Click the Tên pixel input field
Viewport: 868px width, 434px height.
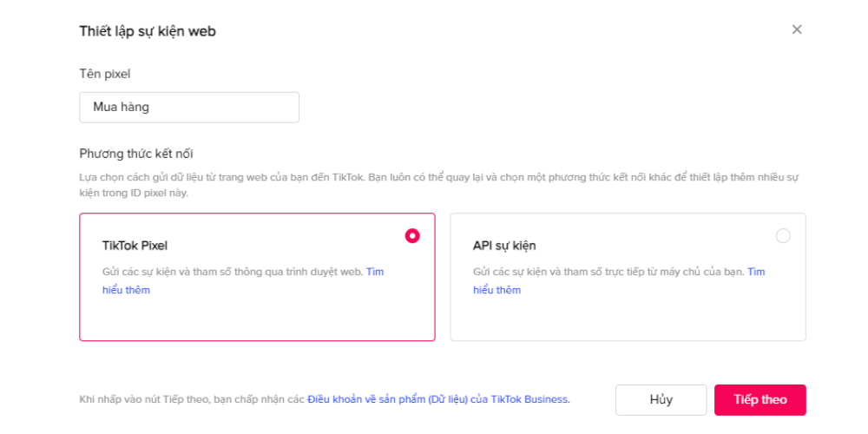pyautogui.click(x=189, y=108)
